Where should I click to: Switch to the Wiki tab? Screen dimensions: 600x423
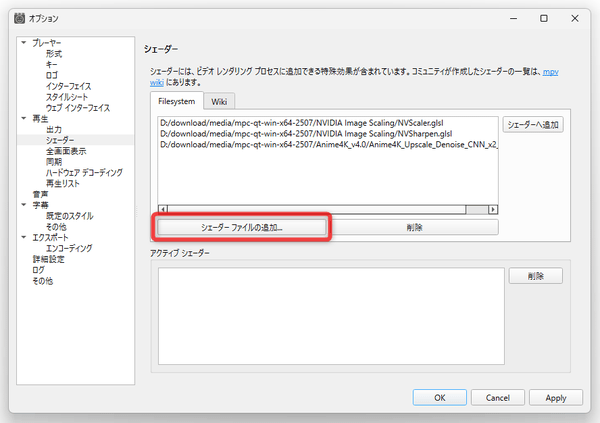(x=219, y=101)
